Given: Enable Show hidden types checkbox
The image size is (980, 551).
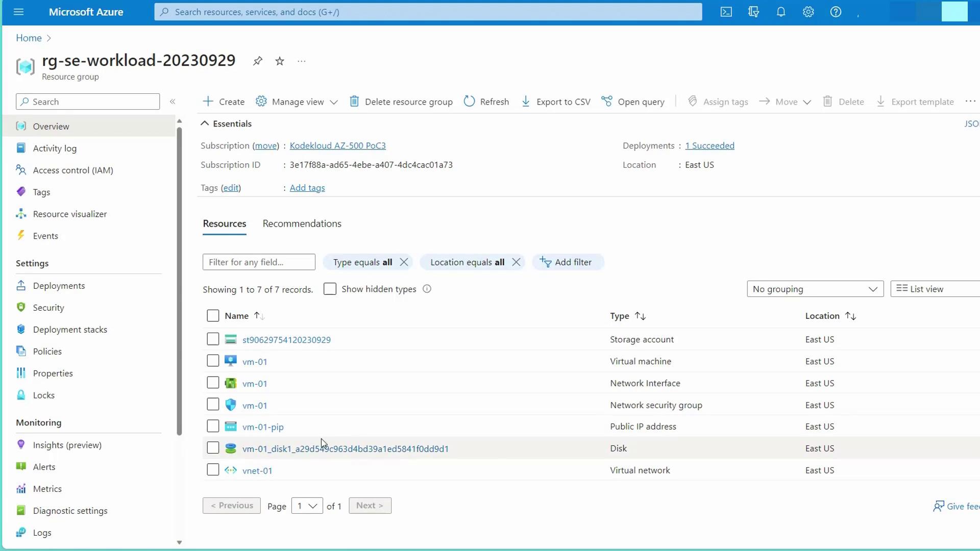Looking at the screenshot, I should click(330, 289).
